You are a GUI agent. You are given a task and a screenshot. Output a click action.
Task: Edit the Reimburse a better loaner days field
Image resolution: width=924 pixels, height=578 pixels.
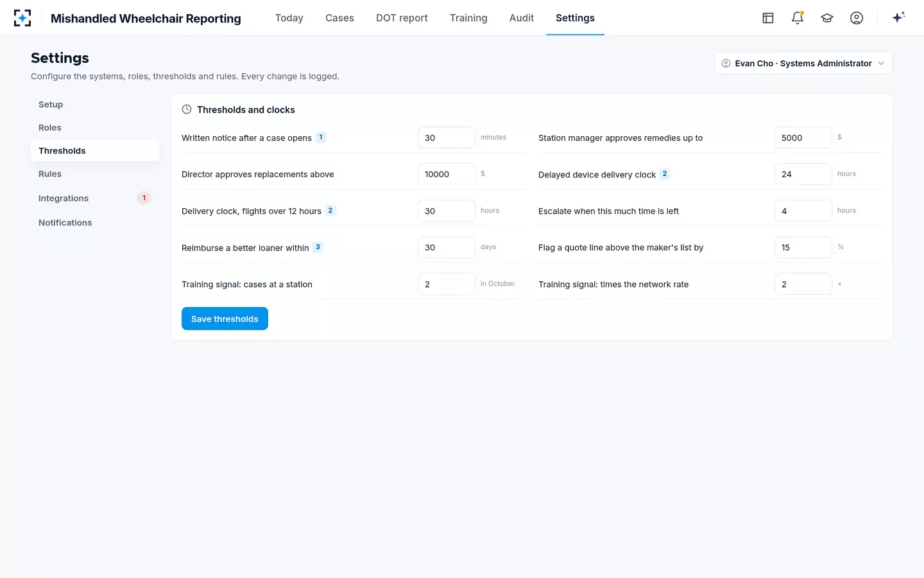(447, 247)
